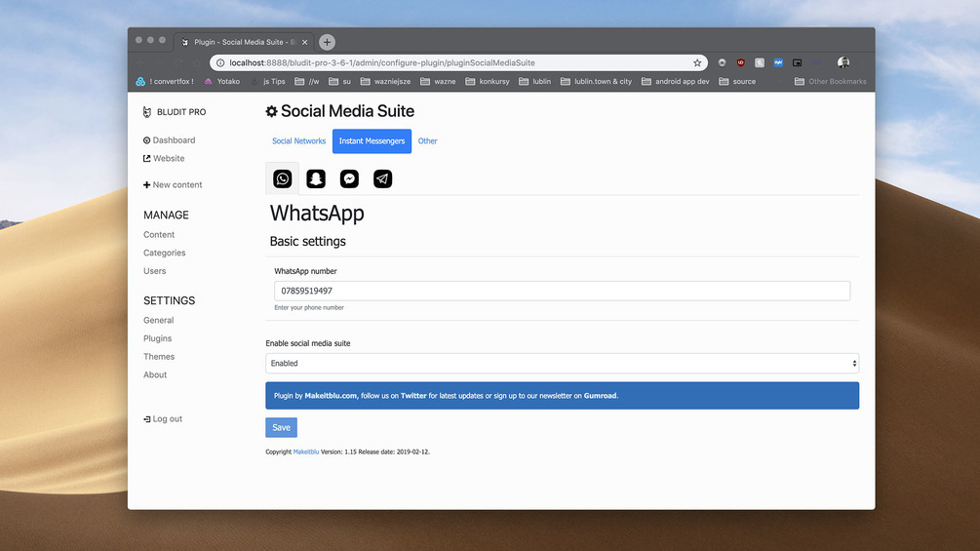Bookmark page with the star icon
This screenshot has height=551, width=980.
tap(697, 62)
